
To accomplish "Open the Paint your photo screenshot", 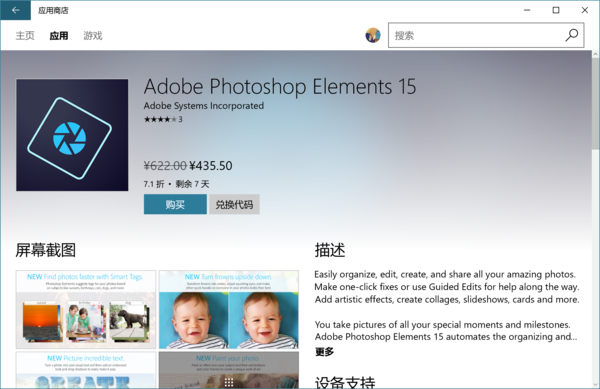I will (229, 370).
